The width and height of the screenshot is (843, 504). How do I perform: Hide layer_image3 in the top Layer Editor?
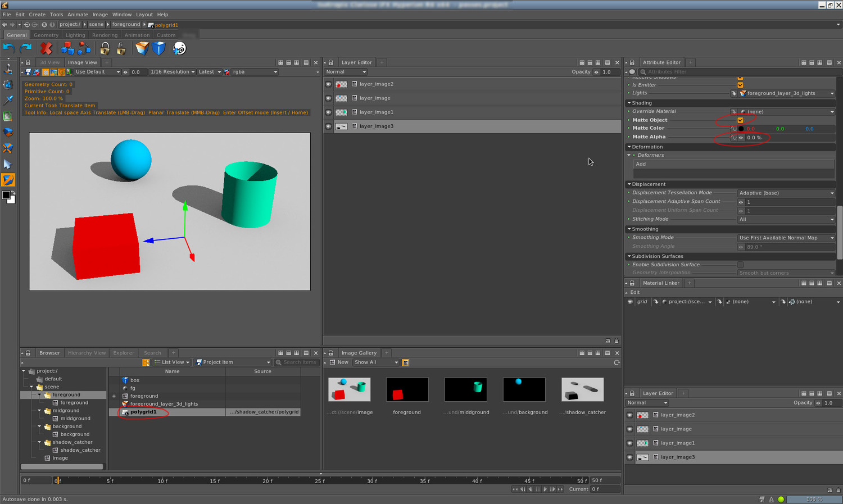pyautogui.click(x=328, y=126)
